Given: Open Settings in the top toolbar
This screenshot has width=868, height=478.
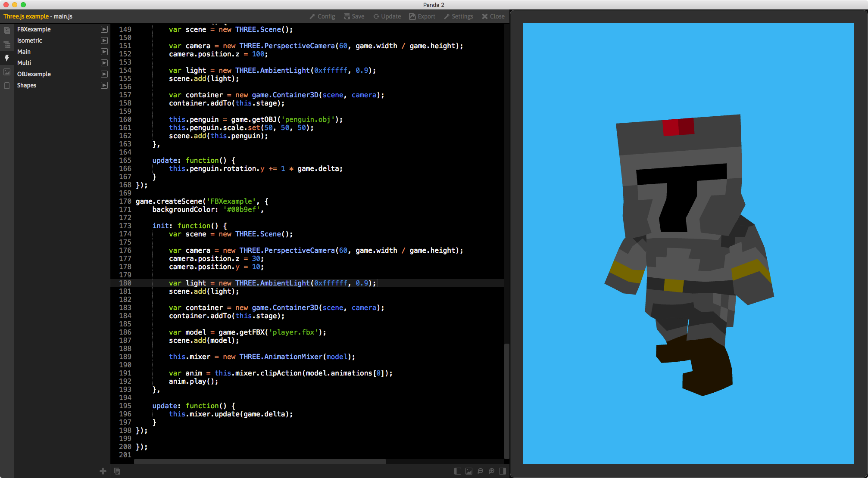Looking at the screenshot, I should [x=459, y=16].
